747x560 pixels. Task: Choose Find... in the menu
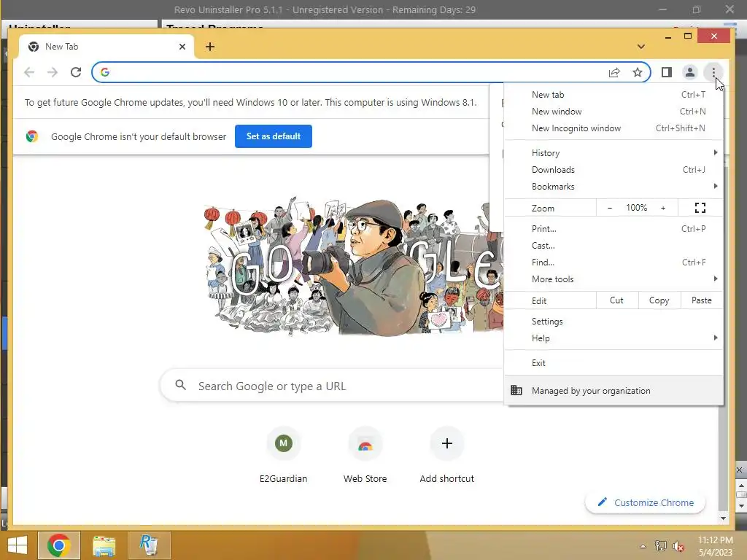614,262
